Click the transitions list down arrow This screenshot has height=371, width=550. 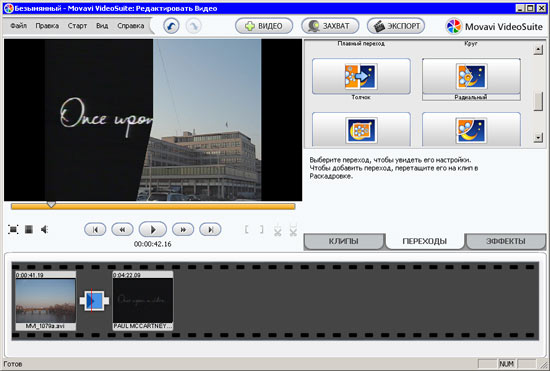(x=538, y=137)
